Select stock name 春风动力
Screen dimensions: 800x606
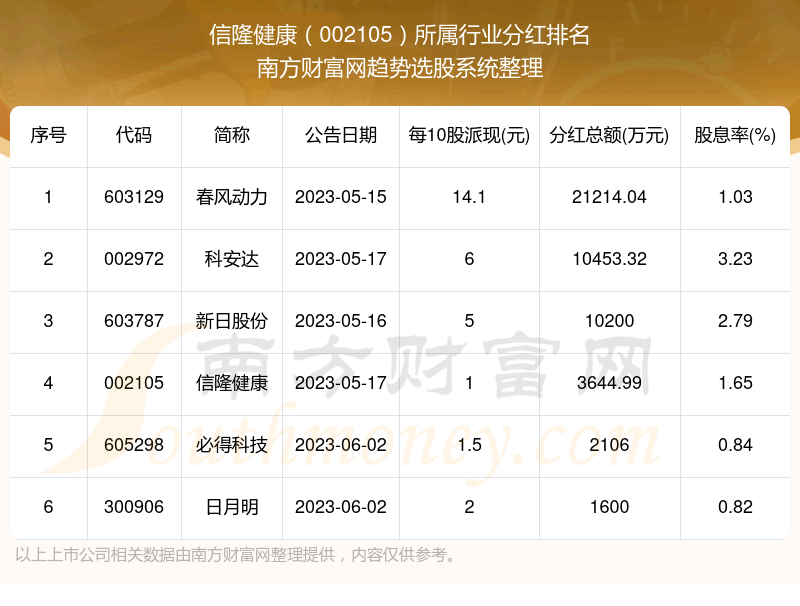point(232,197)
